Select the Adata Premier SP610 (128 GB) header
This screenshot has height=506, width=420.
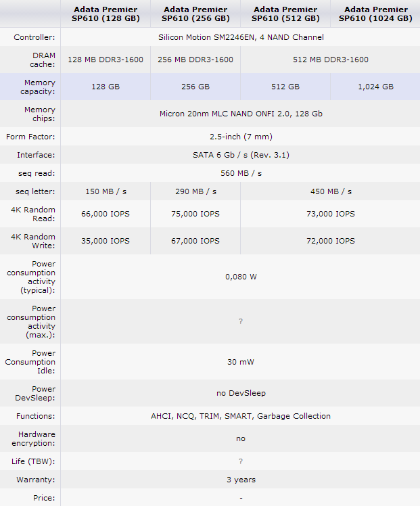pyautogui.click(x=106, y=14)
